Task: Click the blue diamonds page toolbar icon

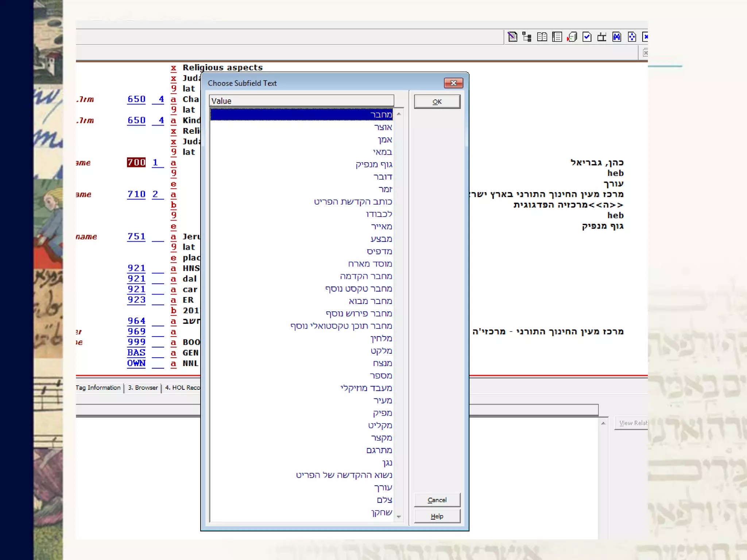Action: coord(632,37)
